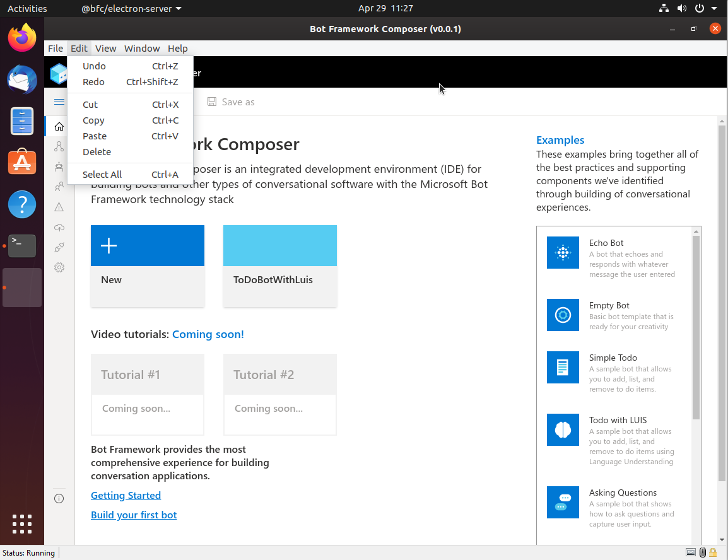Open Terminal from the dock
728x560 pixels.
tap(22, 246)
